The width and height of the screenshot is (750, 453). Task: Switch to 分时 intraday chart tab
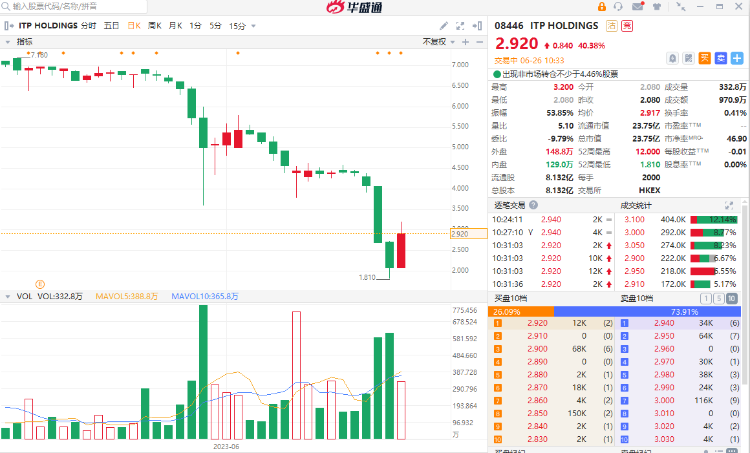[x=88, y=26]
